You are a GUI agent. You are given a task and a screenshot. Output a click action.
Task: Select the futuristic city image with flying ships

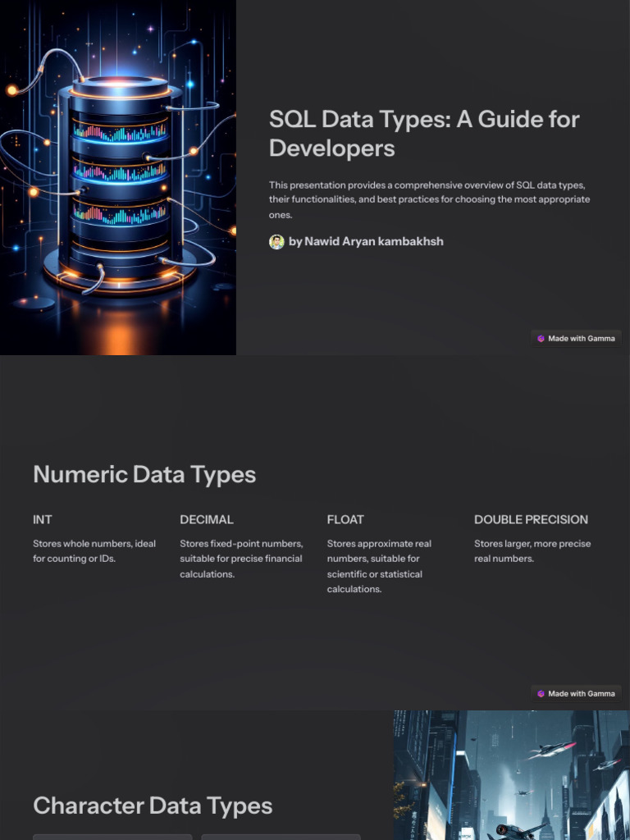pos(511,774)
